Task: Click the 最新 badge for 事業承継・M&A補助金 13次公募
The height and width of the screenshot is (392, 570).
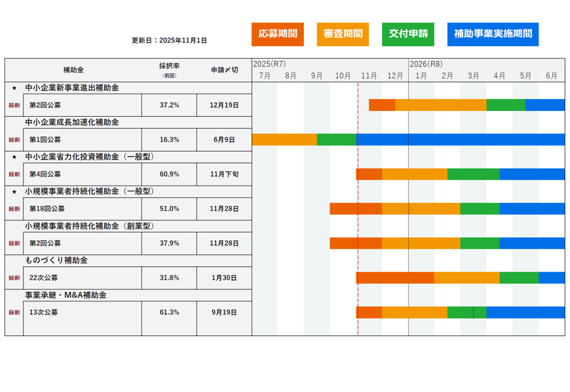Action: tap(14, 312)
